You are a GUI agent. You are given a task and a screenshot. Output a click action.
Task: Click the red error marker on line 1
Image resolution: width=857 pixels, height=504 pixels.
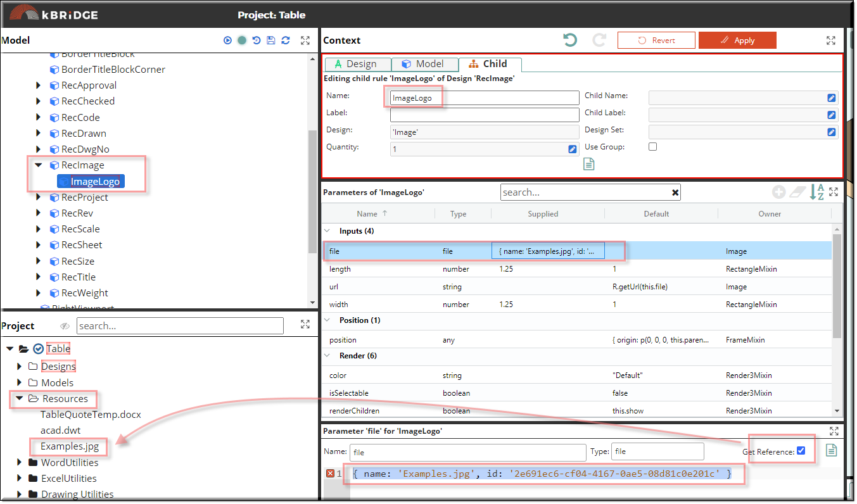(x=330, y=474)
